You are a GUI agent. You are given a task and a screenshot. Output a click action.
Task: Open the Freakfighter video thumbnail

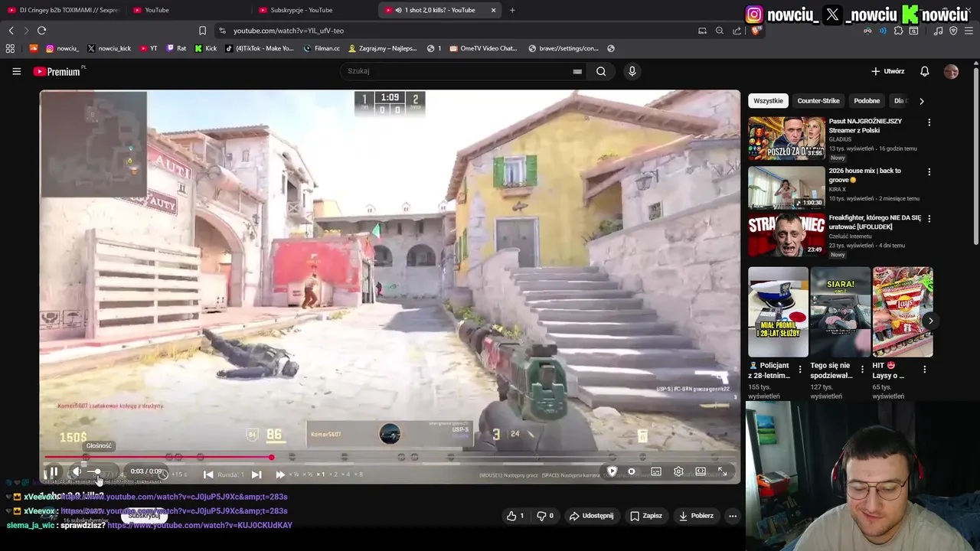click(x=786, y=235)
